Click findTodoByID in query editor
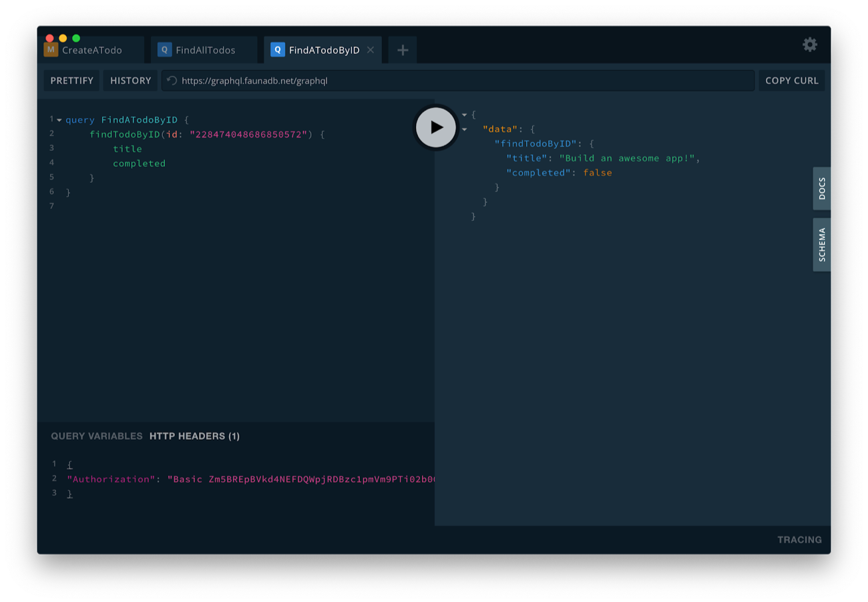The height and width of the screenshot is (602, 868). pos(125,135)
